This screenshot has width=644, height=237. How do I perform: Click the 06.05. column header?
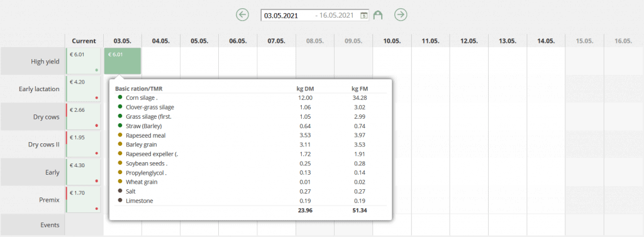(238, 41)
